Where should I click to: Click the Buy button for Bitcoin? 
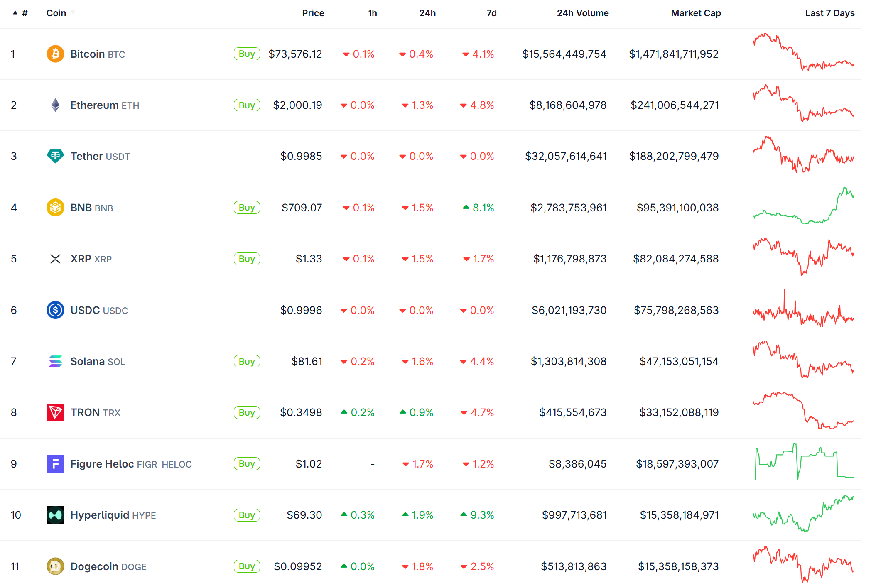[x=247, y=54]
